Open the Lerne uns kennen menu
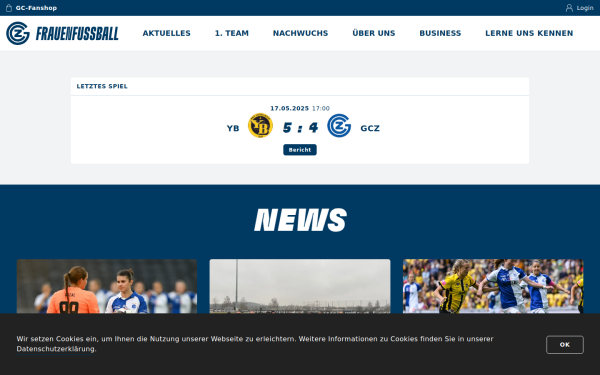 [529, 33]
